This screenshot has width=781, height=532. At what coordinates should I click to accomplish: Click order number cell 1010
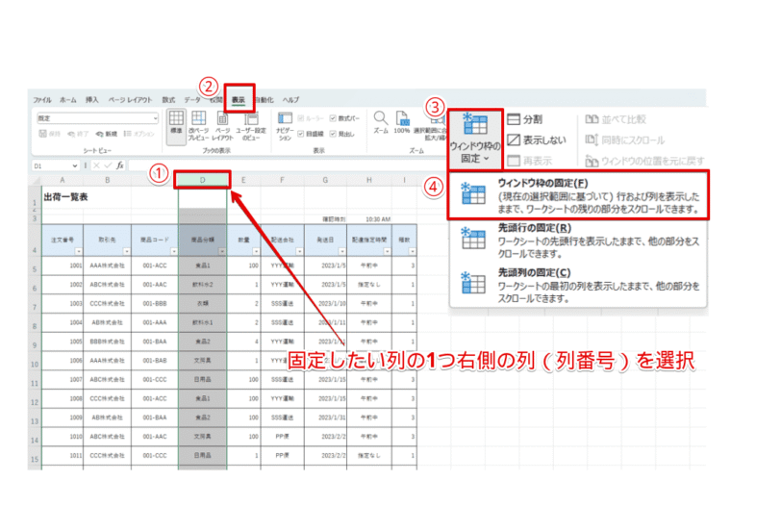point(63,437)
